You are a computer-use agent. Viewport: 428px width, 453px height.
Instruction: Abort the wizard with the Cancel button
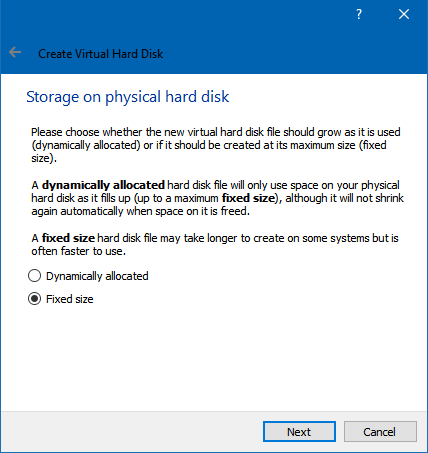click(380, 432)
